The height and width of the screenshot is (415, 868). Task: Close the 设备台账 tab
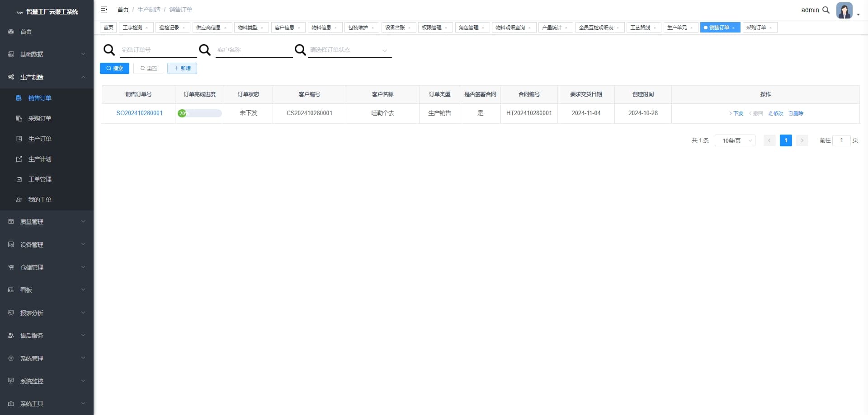tap(410, 28)
